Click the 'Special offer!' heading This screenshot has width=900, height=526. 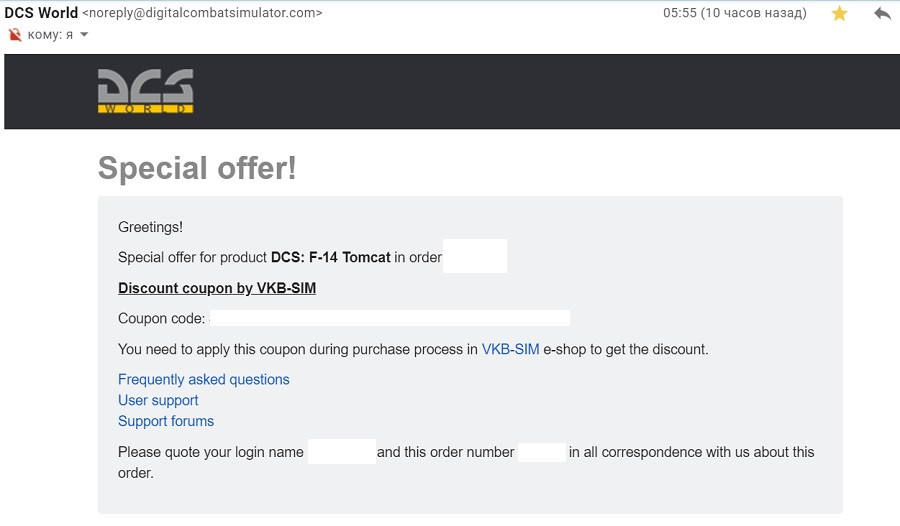click(197, 168)
